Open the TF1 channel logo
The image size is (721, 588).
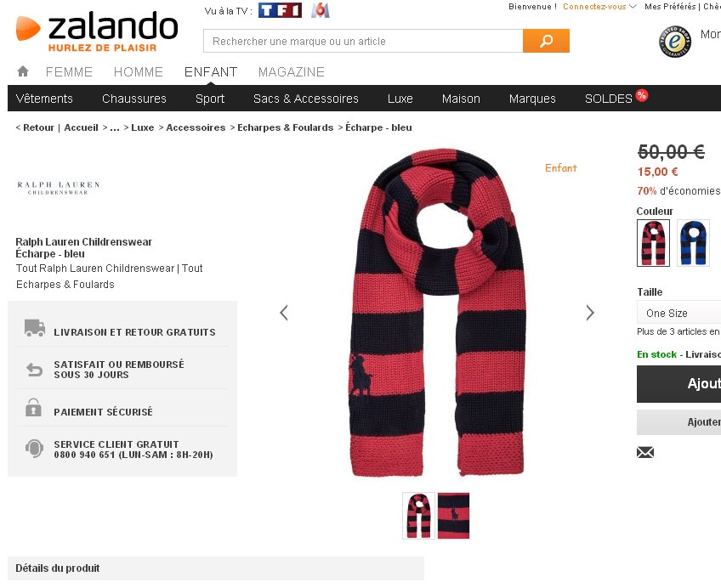click(280, 10)
